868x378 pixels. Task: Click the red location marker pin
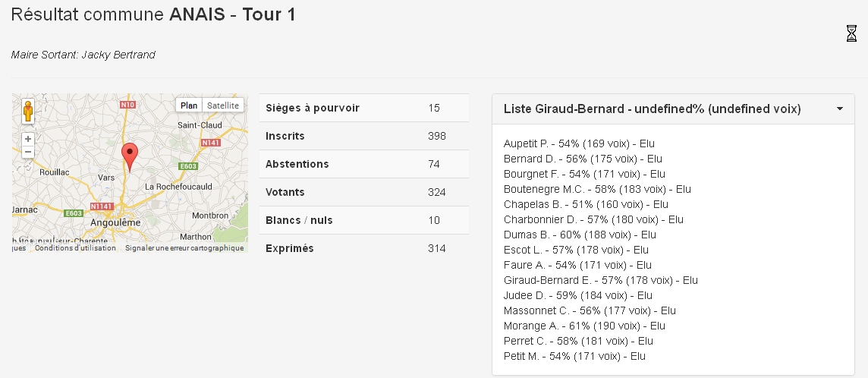(x=130, y=156)
